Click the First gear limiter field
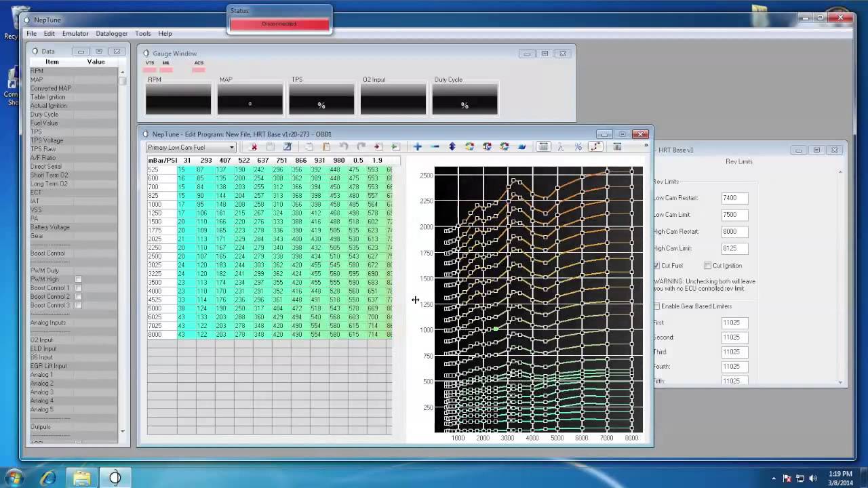868x488 pixels. tap(735, 323)
